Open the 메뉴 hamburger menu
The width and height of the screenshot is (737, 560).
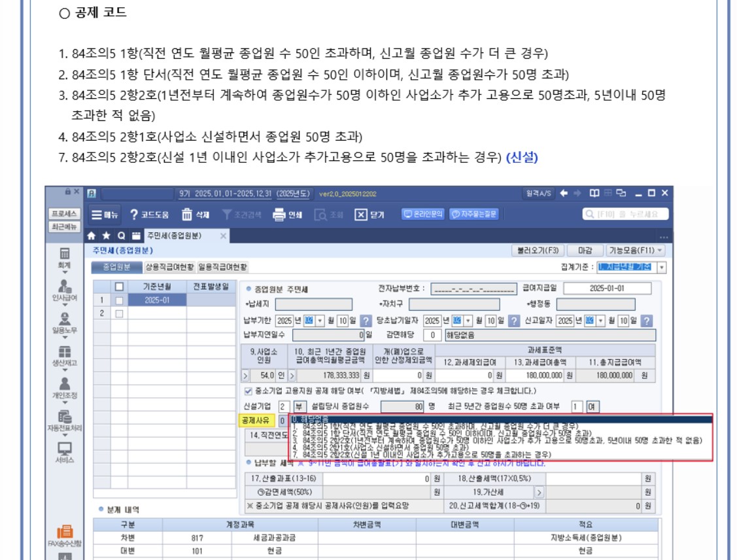105,215
